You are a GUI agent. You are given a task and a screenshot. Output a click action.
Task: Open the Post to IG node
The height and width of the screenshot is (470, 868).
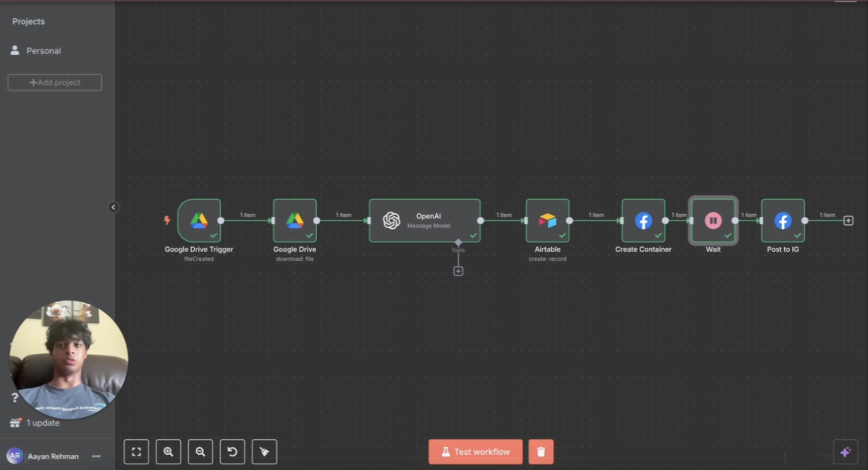point(783,220)
